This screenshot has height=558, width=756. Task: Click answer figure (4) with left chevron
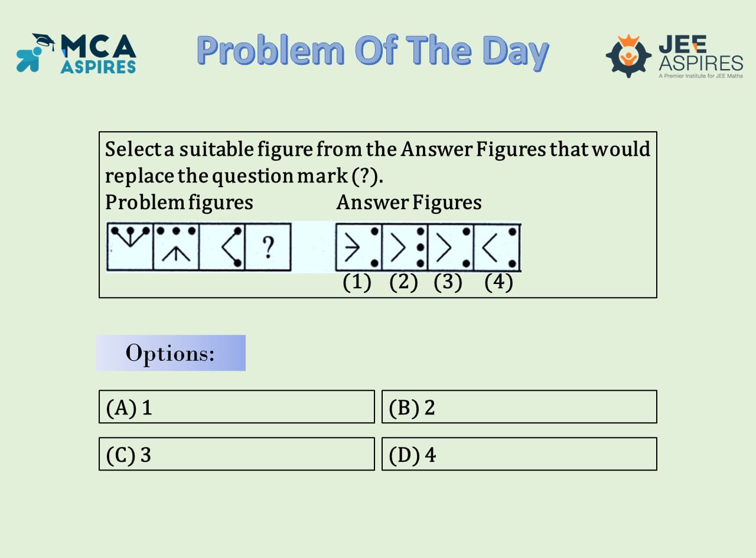pos(497,247)
